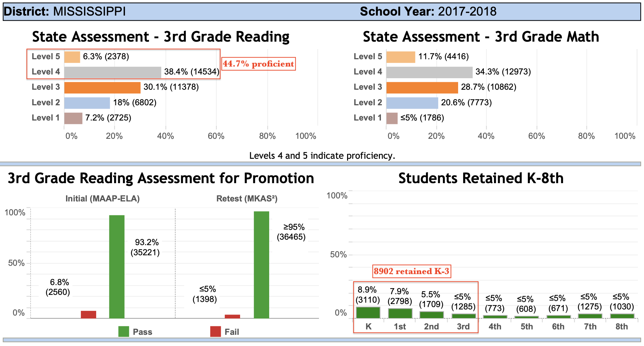Click the Initial MAAP-ELA red fail bar

[x=88, y=315]
